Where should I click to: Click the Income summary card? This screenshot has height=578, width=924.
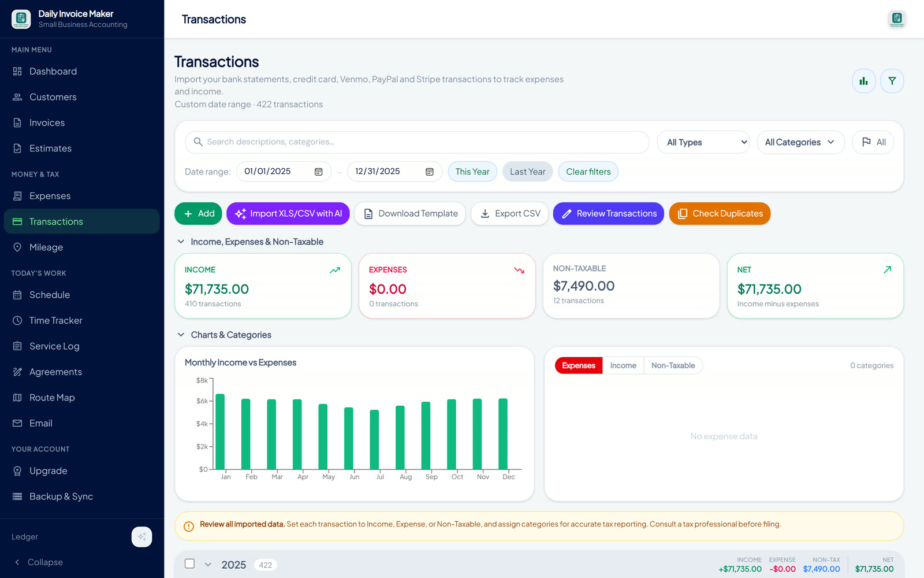pos(263,286)
